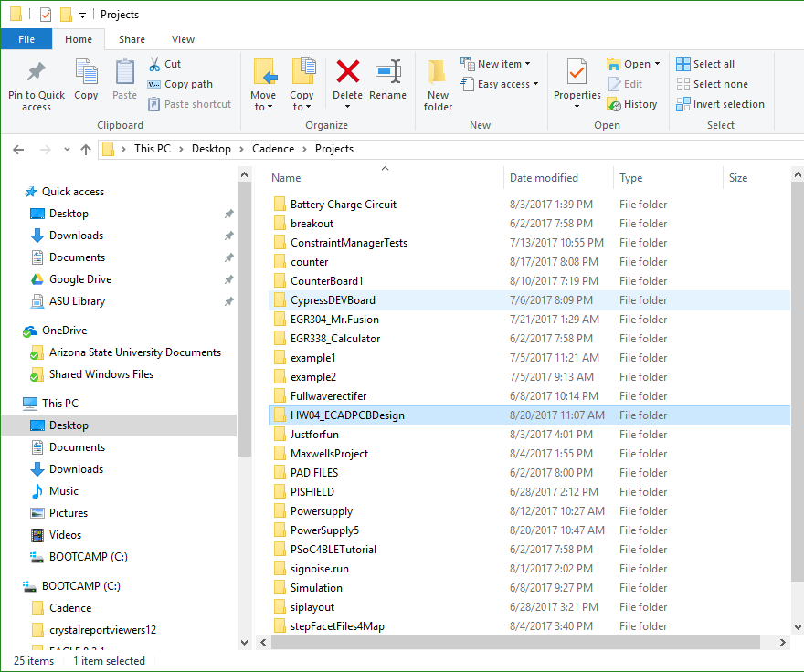
Task: Click Select none
Action: point(713,84)
